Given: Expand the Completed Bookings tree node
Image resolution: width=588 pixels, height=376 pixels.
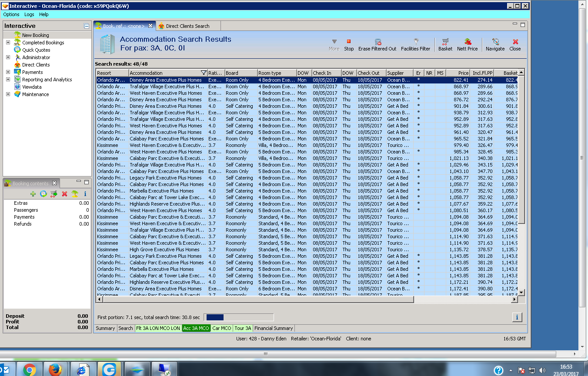Looking at the screenshot, I should (x=8, y=43).
